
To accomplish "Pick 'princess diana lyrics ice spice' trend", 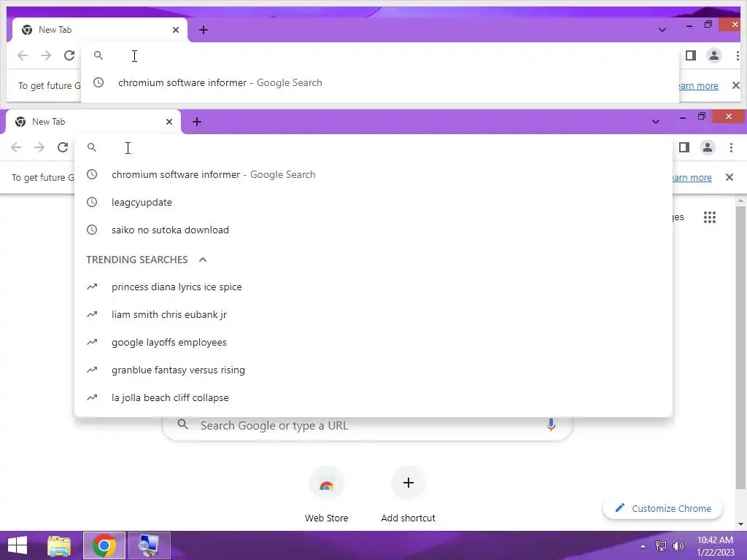I will (373, 287).
